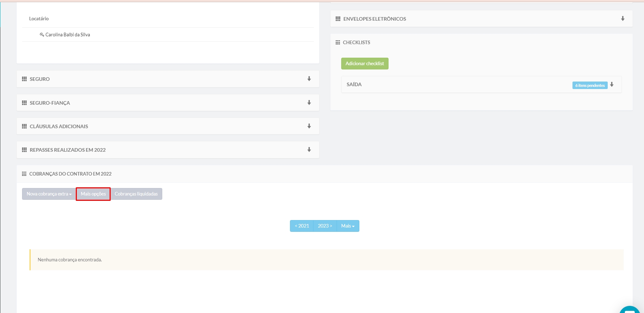Click grid icon beside ENVELOPES ELETRÔNICOS

338,19
